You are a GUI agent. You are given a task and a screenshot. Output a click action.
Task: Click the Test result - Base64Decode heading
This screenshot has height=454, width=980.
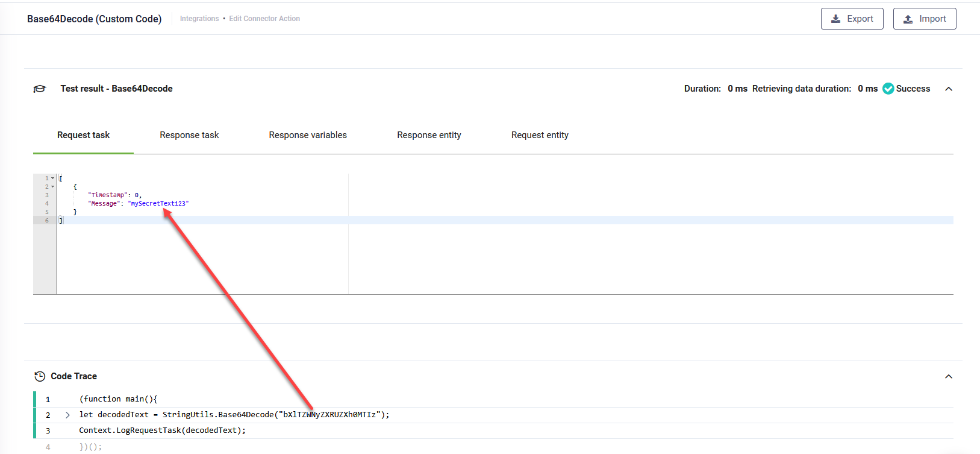pos(116,89)
